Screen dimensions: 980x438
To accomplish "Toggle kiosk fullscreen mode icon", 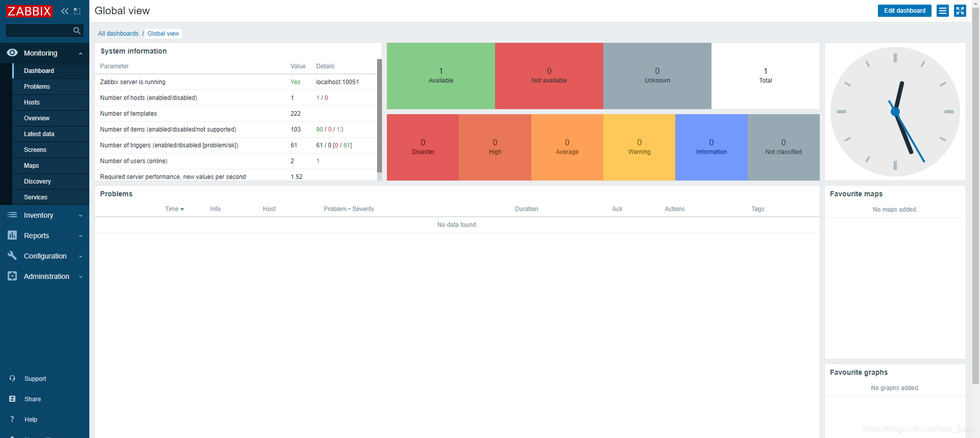I will pos(960,11).
